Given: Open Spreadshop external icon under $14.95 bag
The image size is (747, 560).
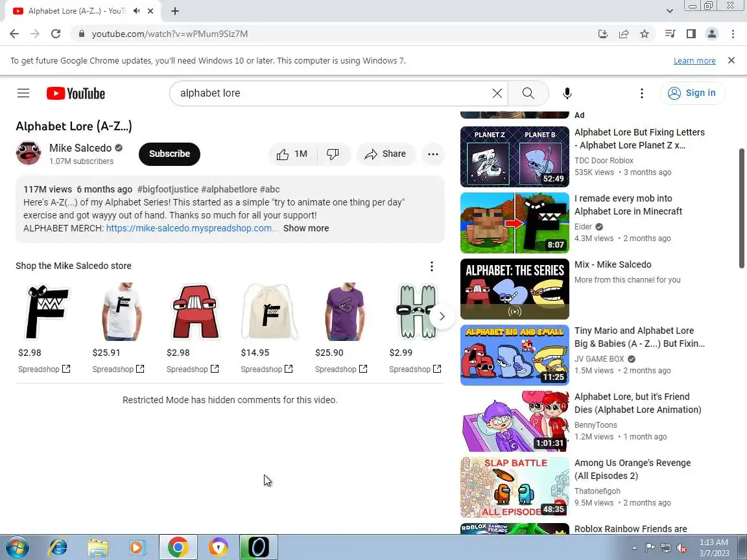Looking at the screenshot, I should coord(289,369).
